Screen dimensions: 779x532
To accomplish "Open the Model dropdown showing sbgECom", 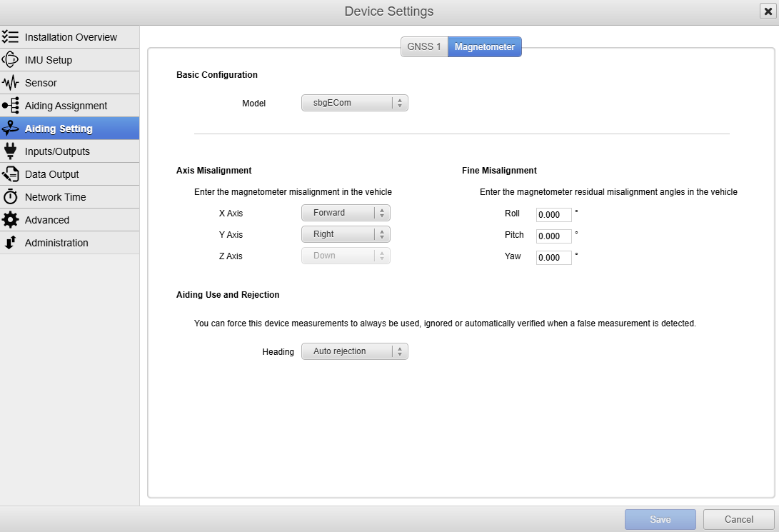I will 354,103.
